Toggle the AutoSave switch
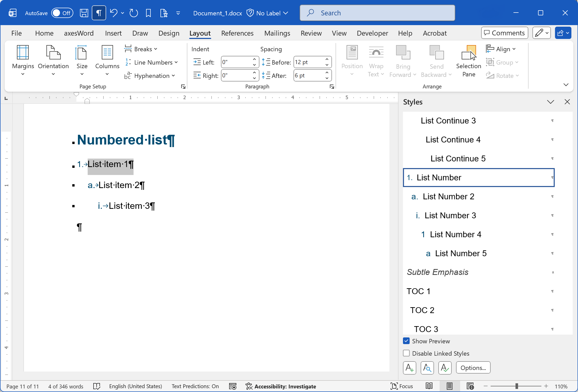The height and width of the screenshot is (392, 578). pyautogui.click(x=62, y=13)
